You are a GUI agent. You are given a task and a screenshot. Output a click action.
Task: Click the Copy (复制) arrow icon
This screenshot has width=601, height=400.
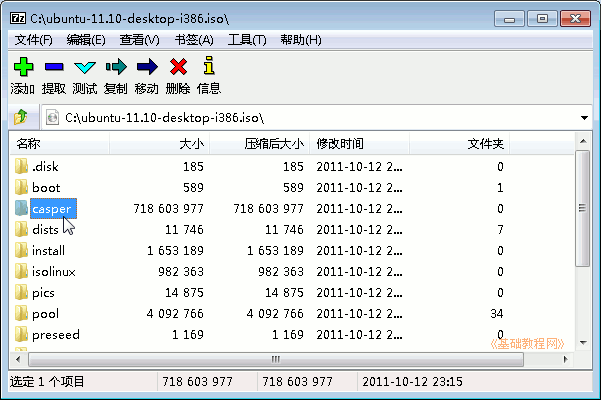point(116,67)
